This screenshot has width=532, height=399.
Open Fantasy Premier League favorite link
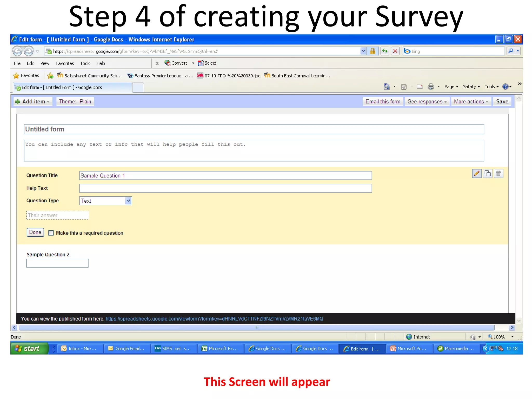(160, 76)
